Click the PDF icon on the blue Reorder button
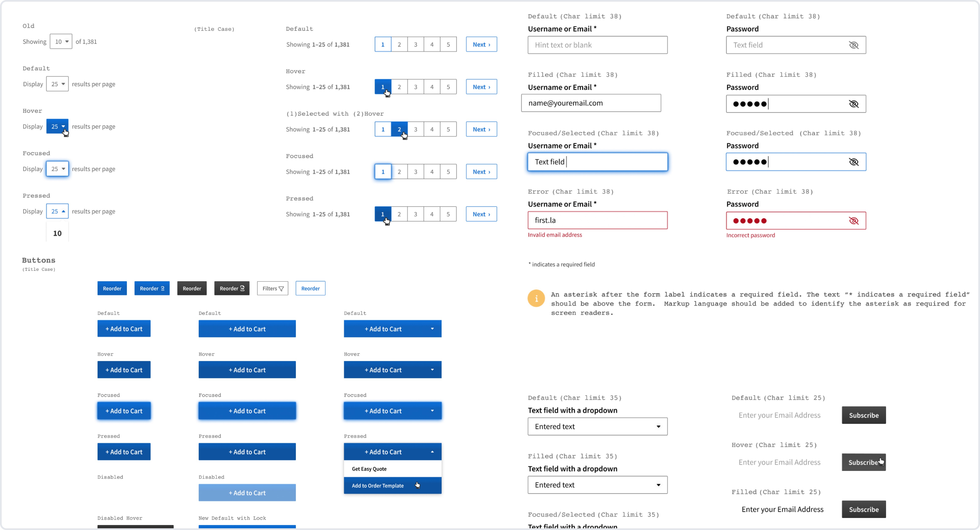The width and height of the screenshot is (980, 530). [x=163, y=288]
